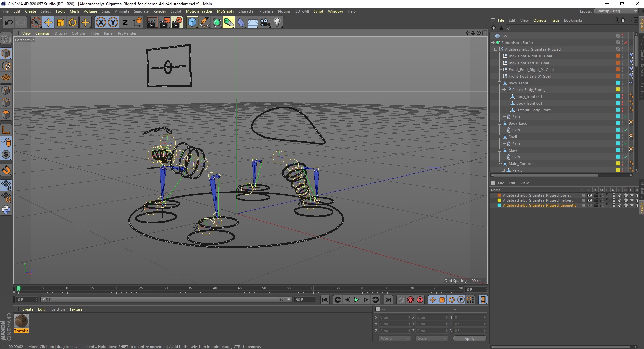644x349 pixels.
Task: Activate the Move tool in the toolbar
Action: (x=48, y=23)
